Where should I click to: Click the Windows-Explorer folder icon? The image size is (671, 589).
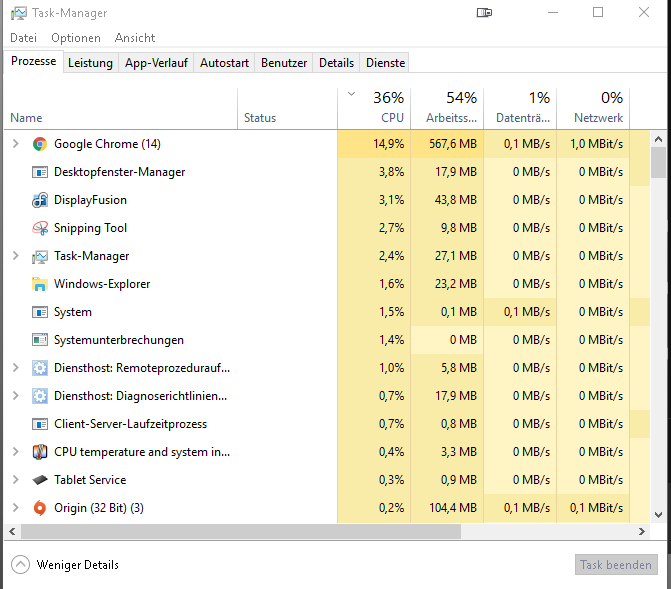[x=40, y=284]
